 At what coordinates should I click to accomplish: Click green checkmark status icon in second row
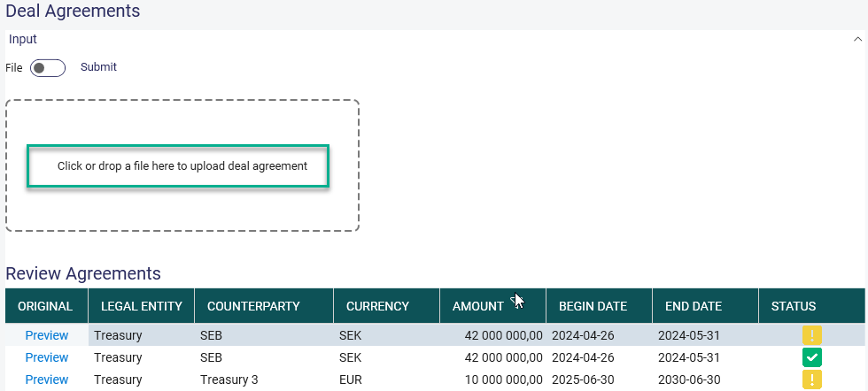point(812,357)
